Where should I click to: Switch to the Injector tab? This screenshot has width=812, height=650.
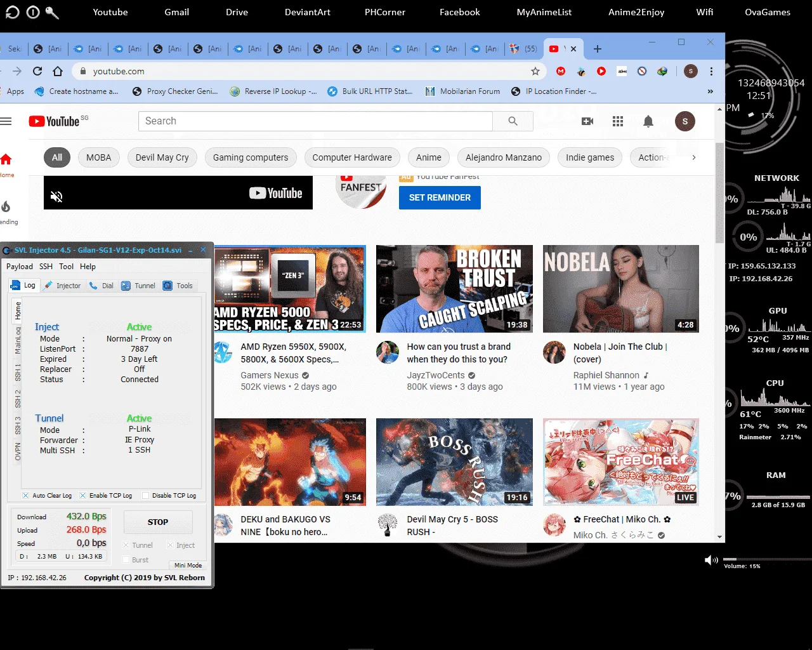(62, 286)
